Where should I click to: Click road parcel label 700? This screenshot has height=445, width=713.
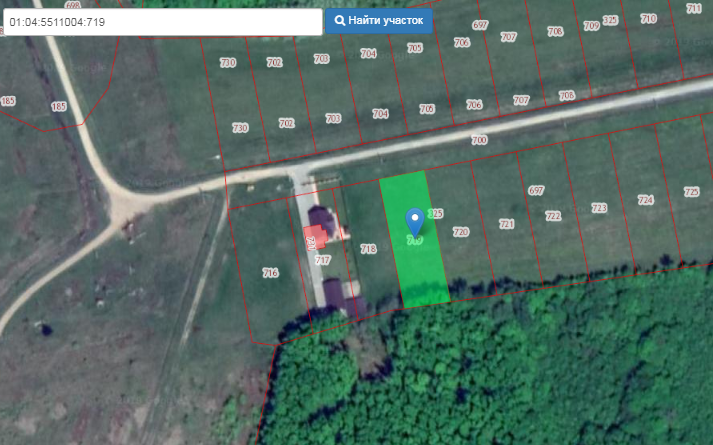click(x=479, y=141)
